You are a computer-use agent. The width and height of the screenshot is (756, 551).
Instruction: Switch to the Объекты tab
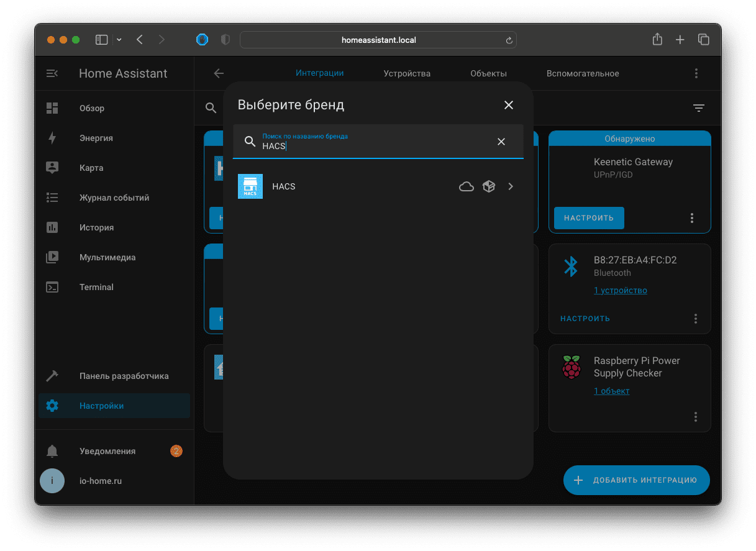pos(488,73)
